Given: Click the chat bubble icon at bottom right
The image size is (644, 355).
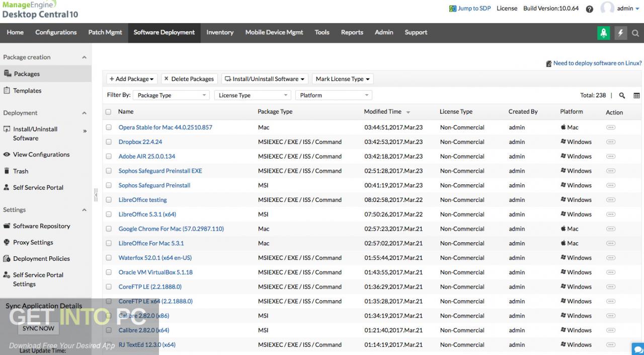Looking at the screenshot, I should 638,349.
